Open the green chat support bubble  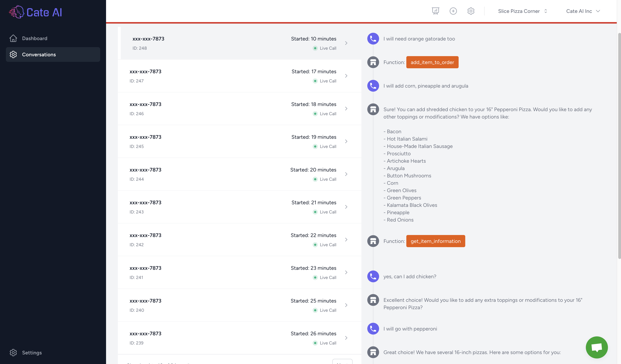coord(597,347)
